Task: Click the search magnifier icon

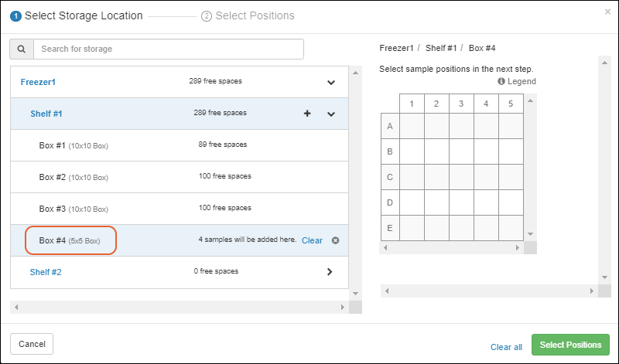Action: point(22,49)
